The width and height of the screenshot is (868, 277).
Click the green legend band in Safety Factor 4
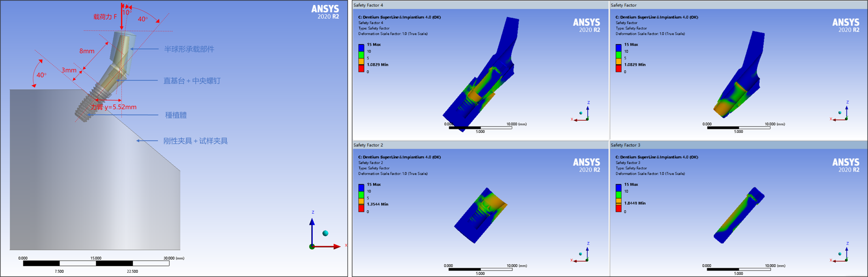(361, 55)
